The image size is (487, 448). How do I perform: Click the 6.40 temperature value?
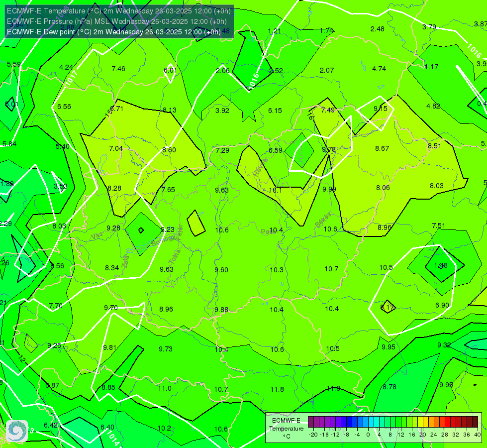107,427
